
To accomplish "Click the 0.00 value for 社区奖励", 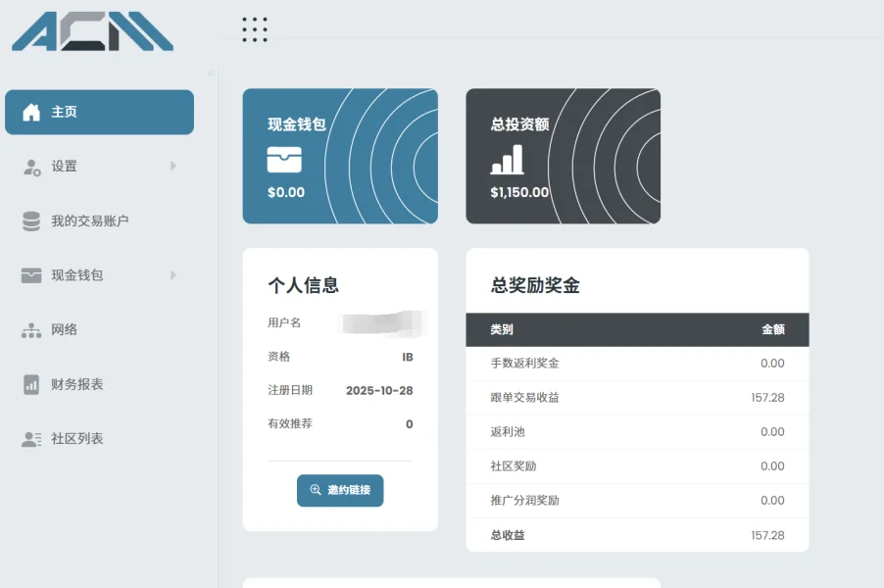I will [772, 466].
